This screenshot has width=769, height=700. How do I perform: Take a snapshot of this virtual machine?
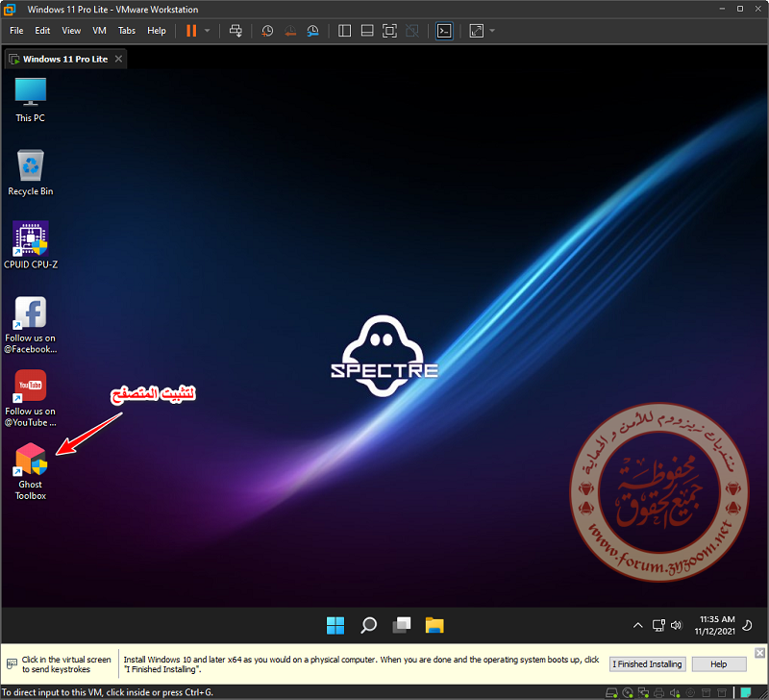[267, 31]
